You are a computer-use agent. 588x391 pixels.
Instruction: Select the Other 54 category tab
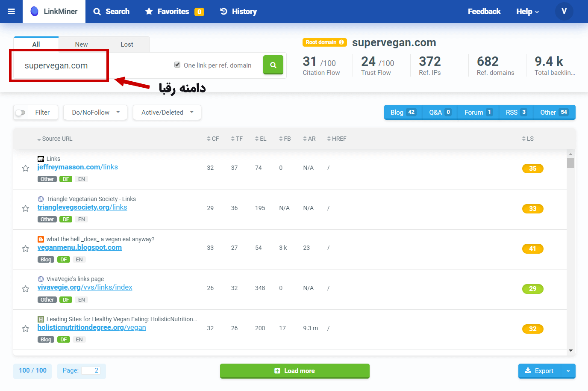click(554, 112)
